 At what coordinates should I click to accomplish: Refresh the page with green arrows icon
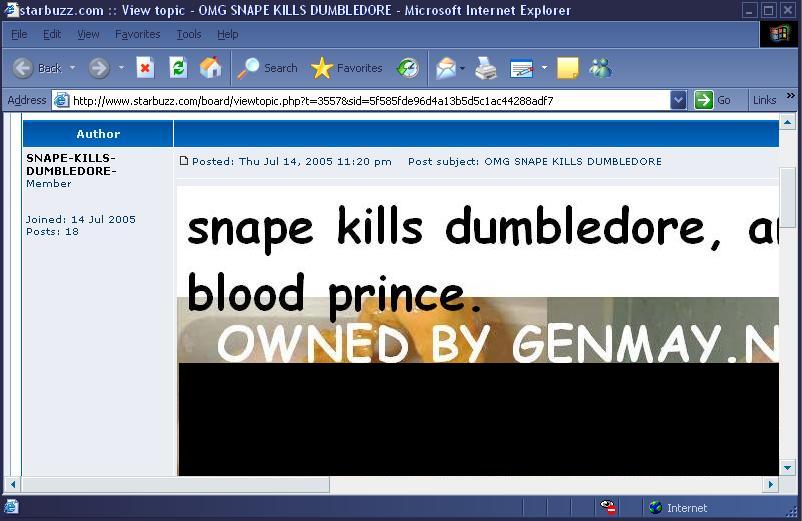(x=177, y=68)
